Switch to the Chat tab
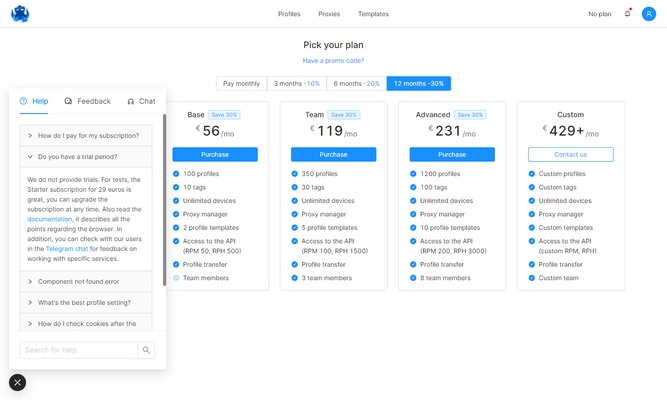 (x=141, y=101)
